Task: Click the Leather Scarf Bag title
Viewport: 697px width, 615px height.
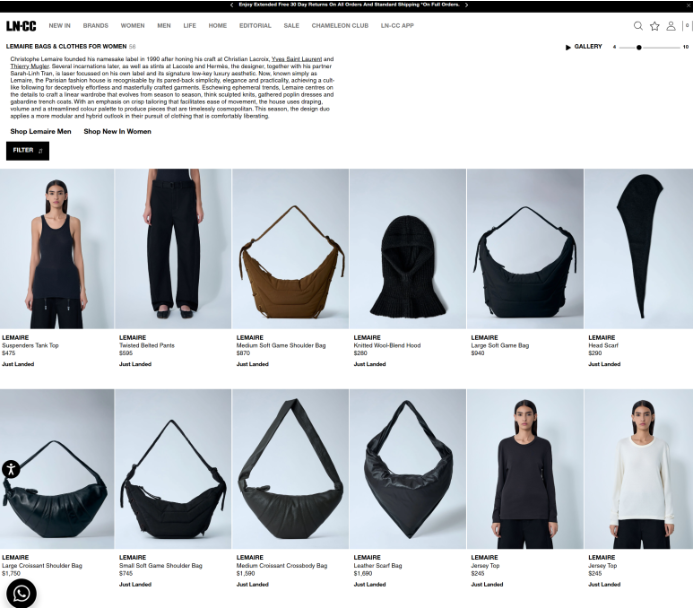Action: [x=378, y=566]
